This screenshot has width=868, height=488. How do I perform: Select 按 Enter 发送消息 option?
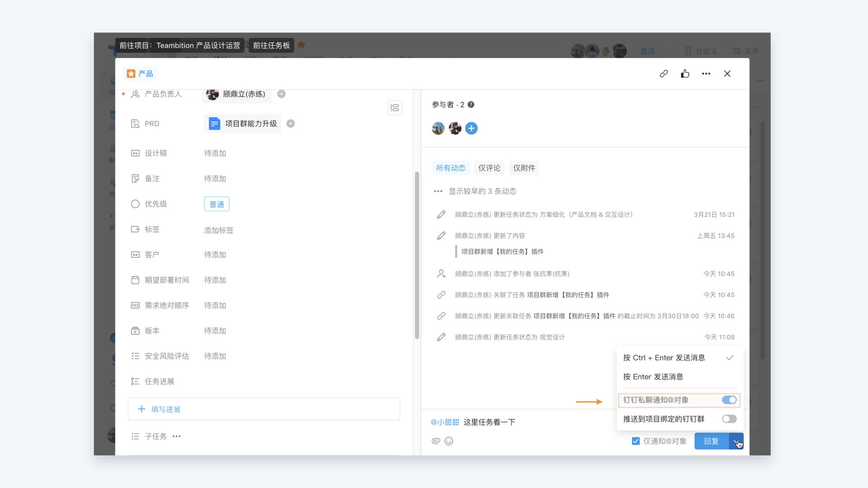tap(653, 377)
